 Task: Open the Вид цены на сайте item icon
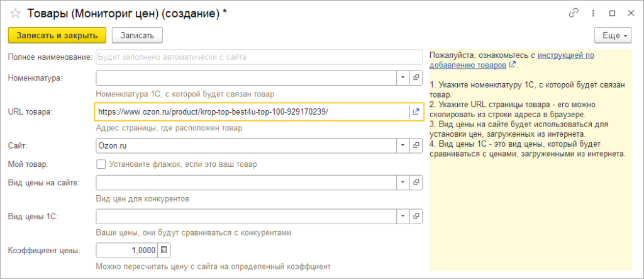[x=416, y=182]
